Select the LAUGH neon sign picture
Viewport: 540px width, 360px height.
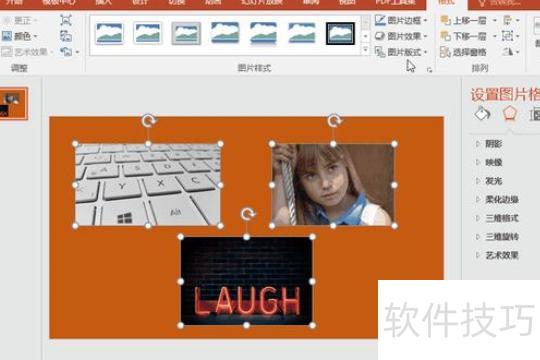click(x=246, y=281)
